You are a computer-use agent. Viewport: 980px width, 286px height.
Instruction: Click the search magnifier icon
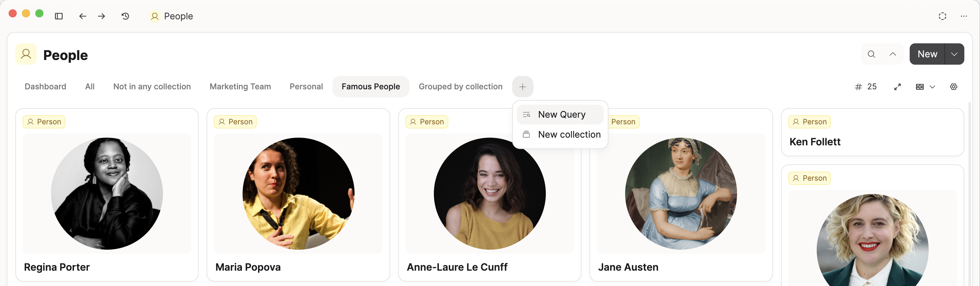click(x=871, y=54)
